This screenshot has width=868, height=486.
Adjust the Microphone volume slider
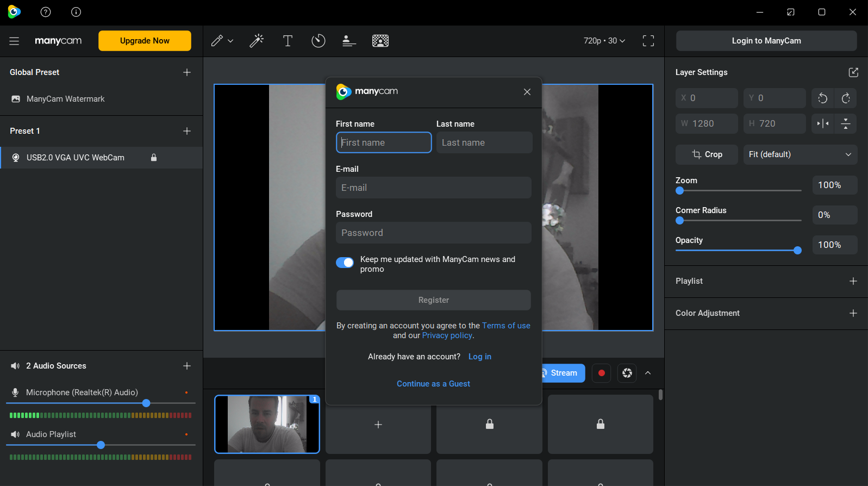click(x=101, y=403)
